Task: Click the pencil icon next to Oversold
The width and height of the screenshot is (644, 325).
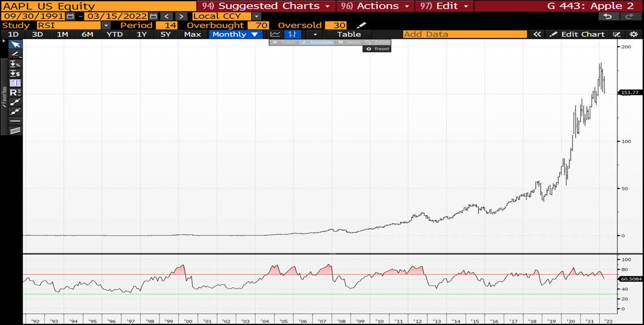Action: 361,25
